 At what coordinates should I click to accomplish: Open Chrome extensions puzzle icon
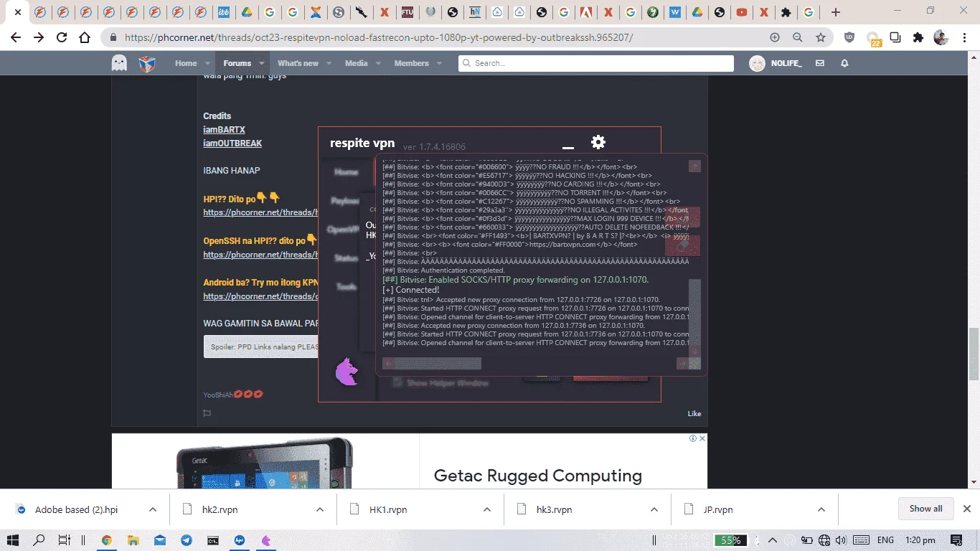918,37
